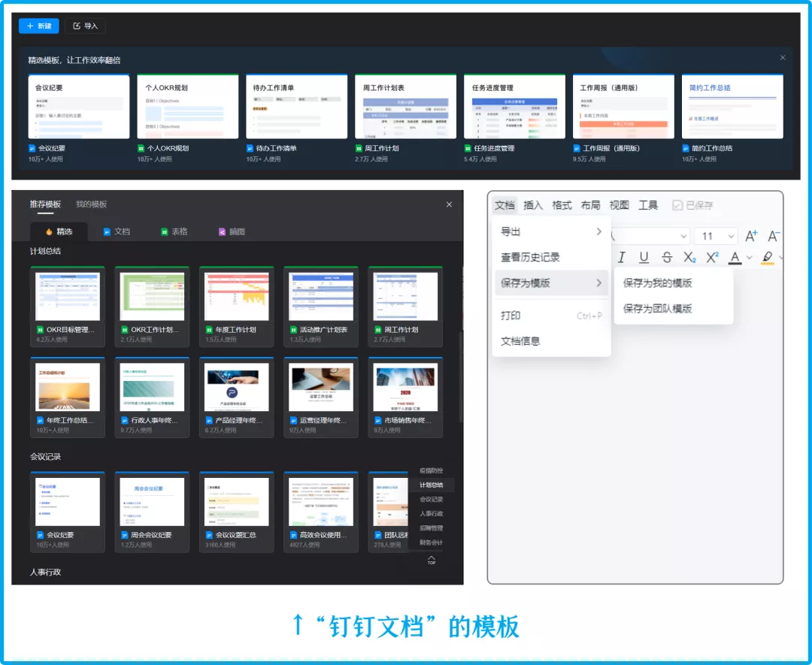Select the 精选 category tab
812x665 pixels.
click(x=59, y=231)
